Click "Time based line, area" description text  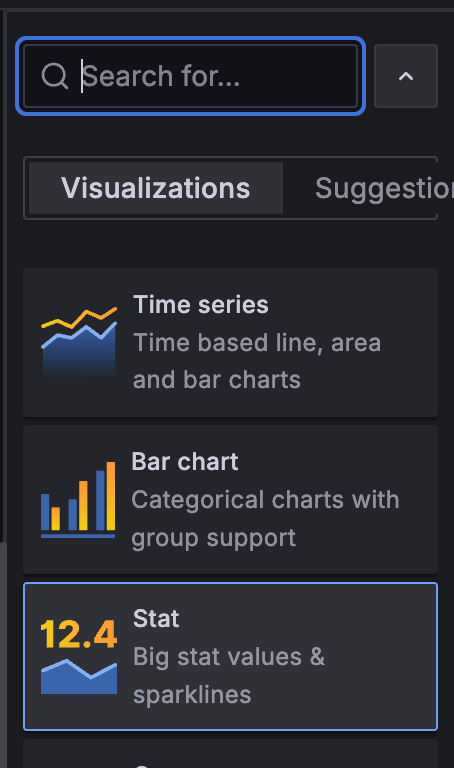click(257, 342)
